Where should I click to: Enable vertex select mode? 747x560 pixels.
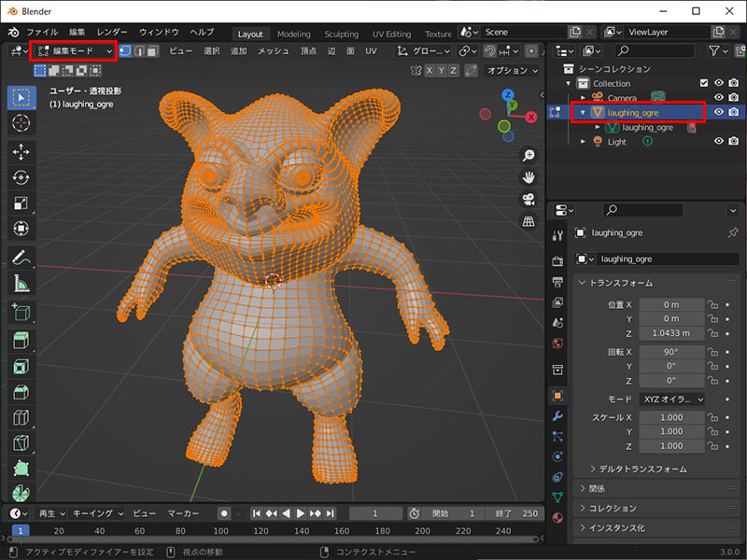pyautogui.click(x=125, y=51)
